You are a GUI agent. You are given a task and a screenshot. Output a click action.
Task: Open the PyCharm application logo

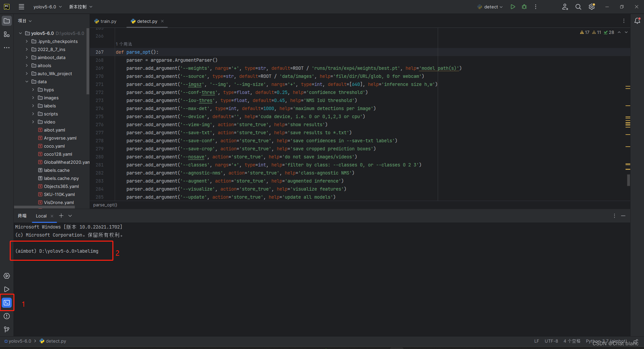pos(7,7)
